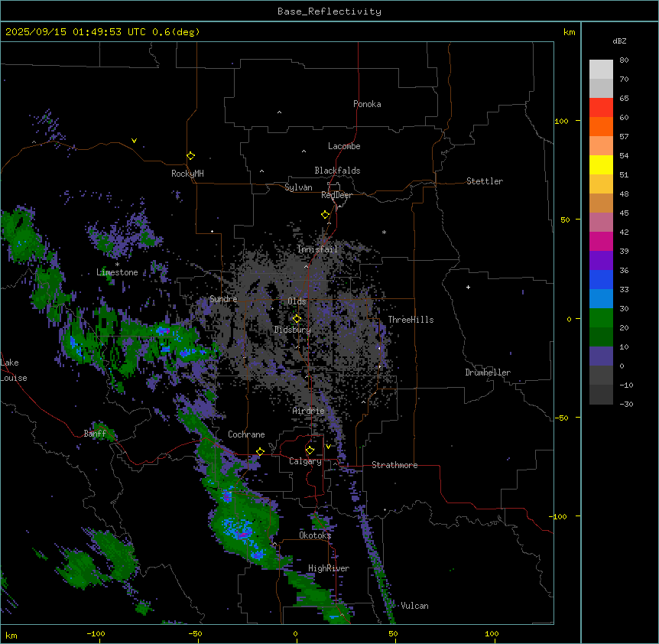Click the dBZ legend heading
Screen dimensions: 659x644
[619, 41]
